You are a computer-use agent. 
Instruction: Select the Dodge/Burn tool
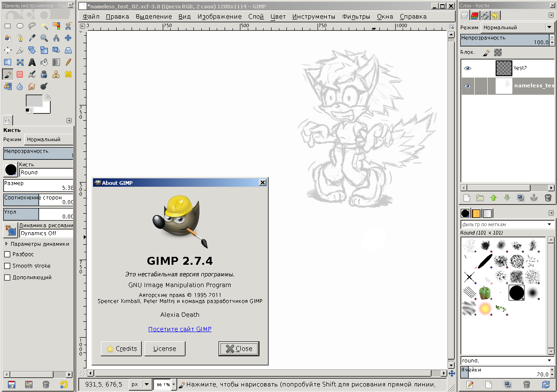click(44, 86)
